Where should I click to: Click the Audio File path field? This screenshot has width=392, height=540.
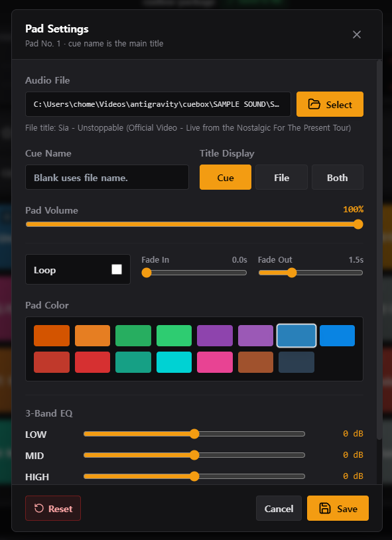click(x=158, y=104)
